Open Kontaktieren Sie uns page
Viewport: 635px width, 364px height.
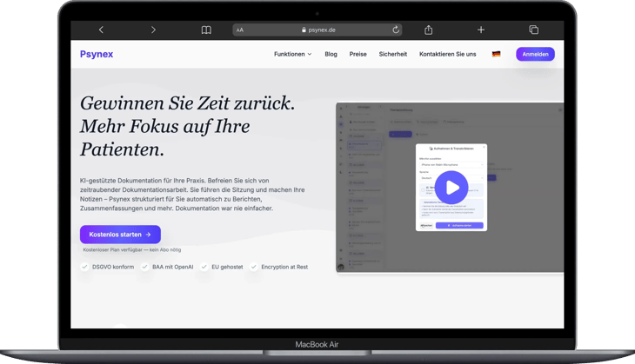447,54
